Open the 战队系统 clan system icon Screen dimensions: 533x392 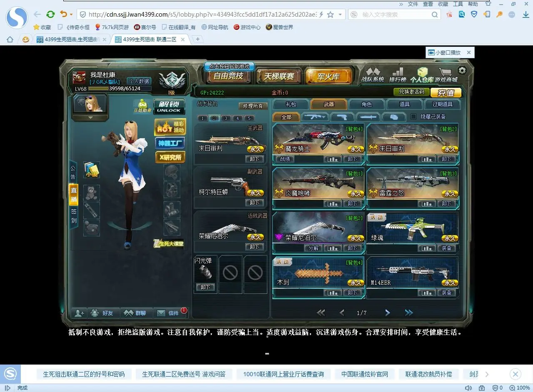click(373, 75)
